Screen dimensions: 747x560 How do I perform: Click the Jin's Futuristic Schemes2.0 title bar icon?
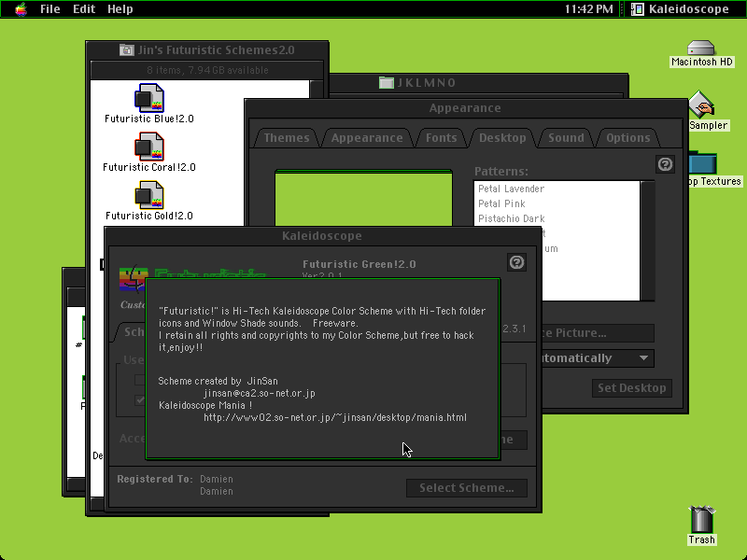click(x=127, y=49)
